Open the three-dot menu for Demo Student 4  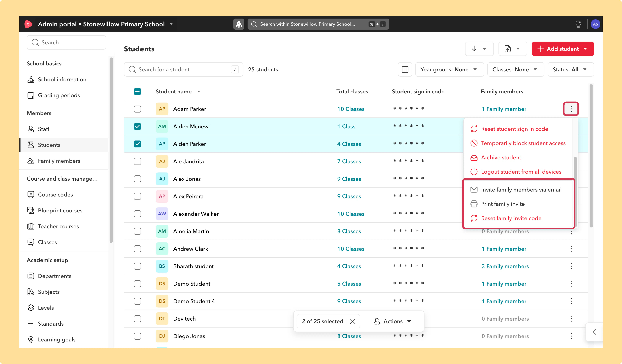[571, 301]
